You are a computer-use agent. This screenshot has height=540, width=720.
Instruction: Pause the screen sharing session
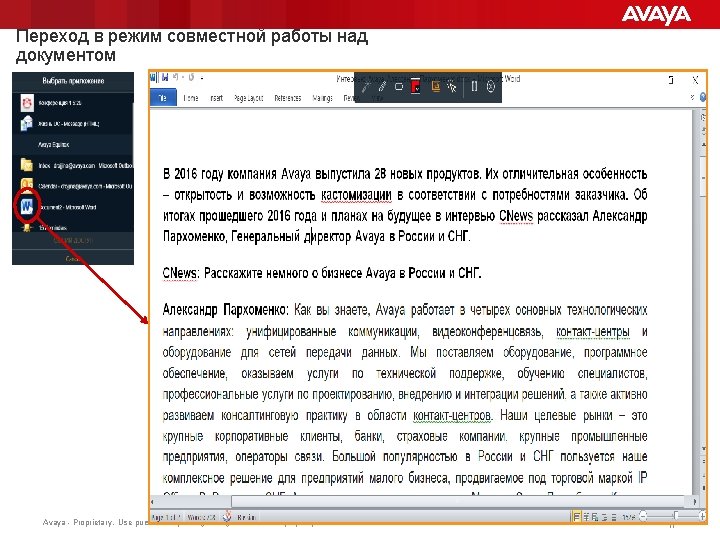point(474,86)
